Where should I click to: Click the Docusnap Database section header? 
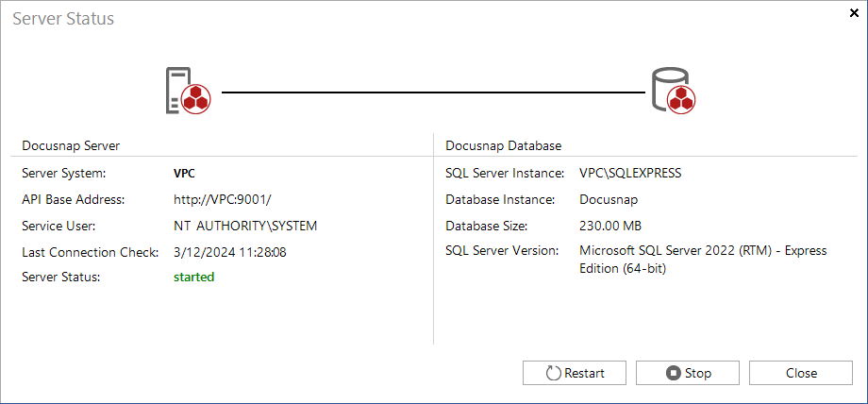coord(503,145)
